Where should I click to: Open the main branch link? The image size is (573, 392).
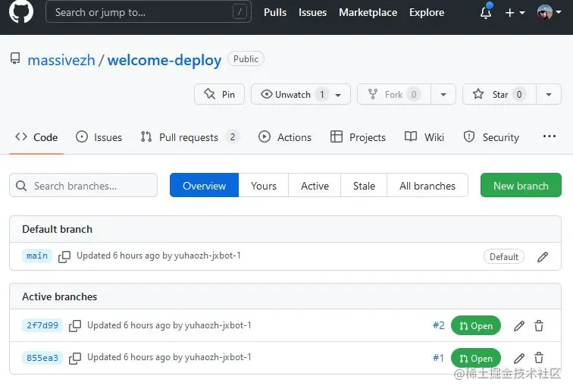pyautogui.click(x=37, y=256)
